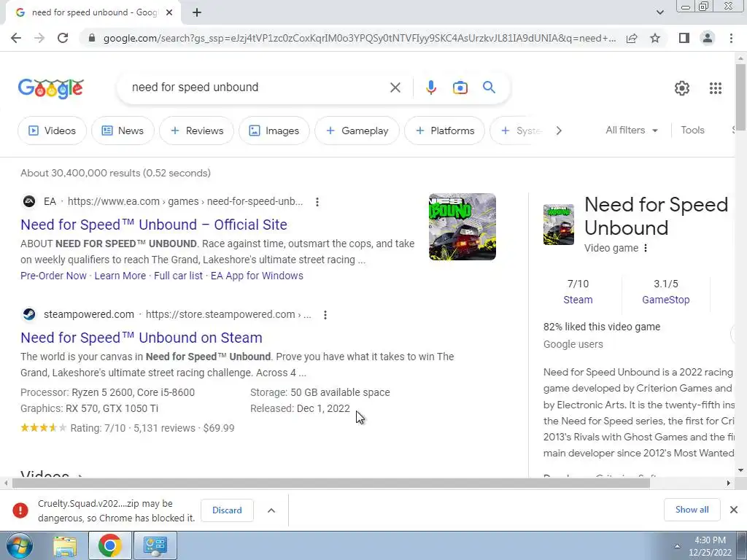
Task: Reload the current page
Action: (x=63, y=38)
